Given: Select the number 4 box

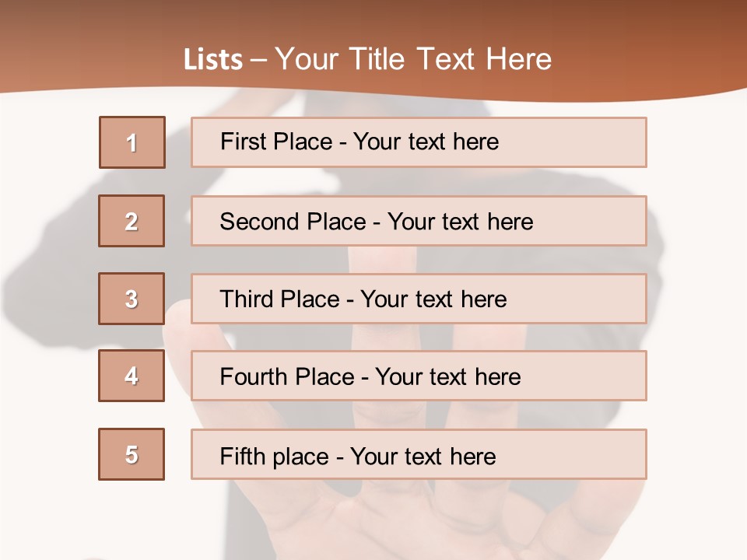Looking at the screenshot, I should pos(132,376).
